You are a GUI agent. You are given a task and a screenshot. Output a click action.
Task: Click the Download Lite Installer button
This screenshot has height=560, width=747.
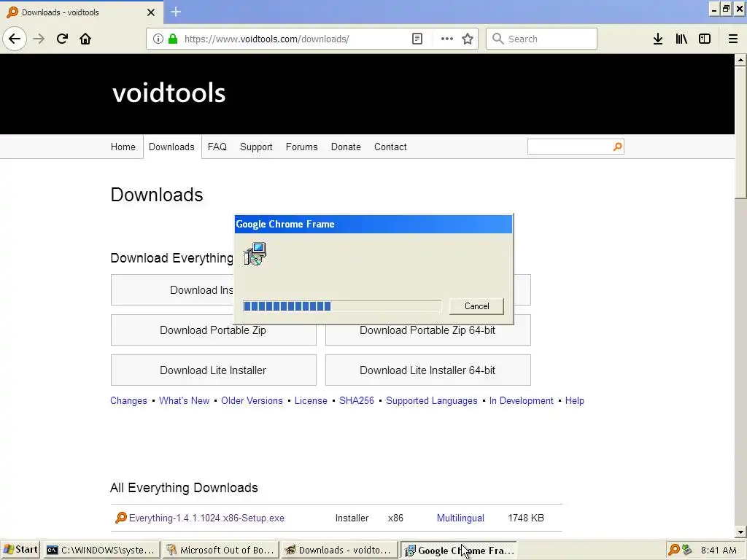[214, 370]
